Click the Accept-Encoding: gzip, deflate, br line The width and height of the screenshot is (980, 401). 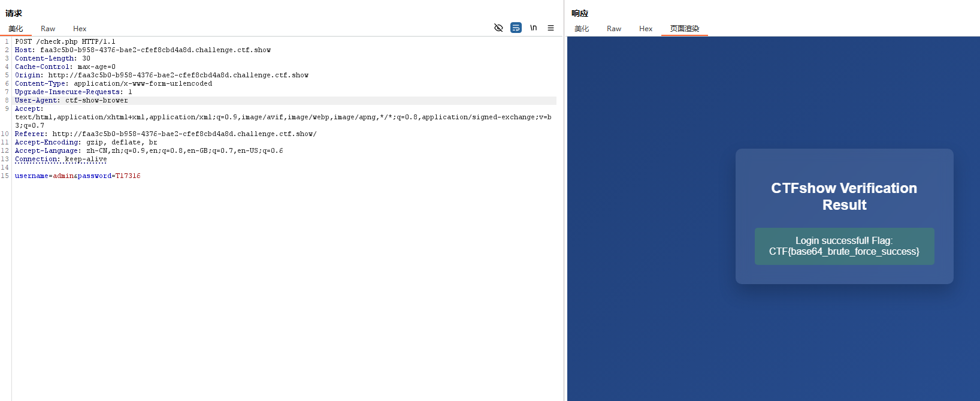tap(86, 143)
